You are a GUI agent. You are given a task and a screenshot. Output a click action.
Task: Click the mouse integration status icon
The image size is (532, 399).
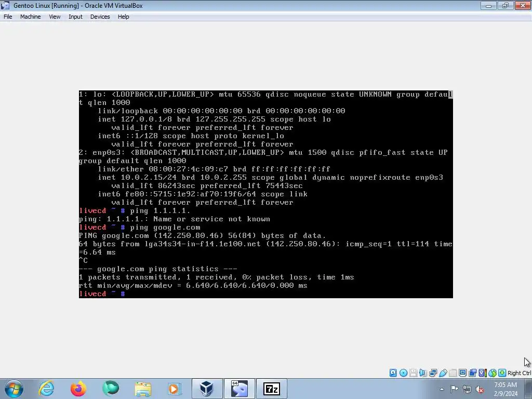coord(493,373)
